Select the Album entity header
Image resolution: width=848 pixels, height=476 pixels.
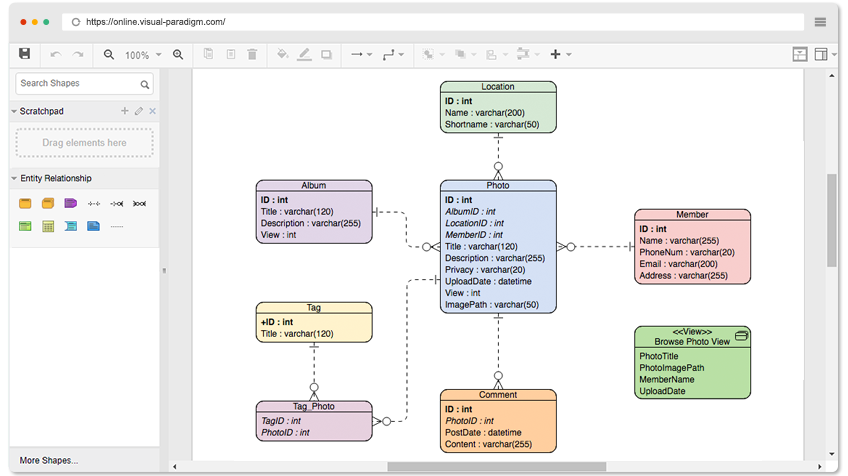click(314, 186)
